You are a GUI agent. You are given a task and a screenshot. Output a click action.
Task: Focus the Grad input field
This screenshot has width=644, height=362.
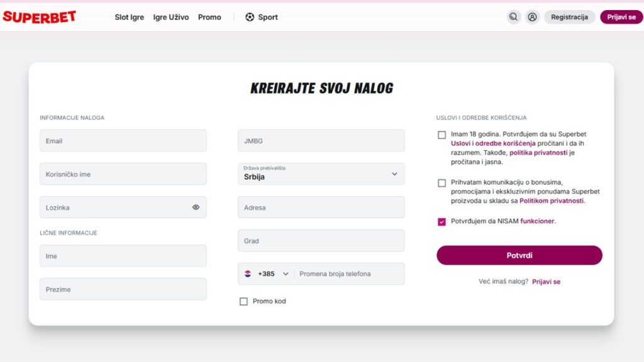[x=321, y=240]
